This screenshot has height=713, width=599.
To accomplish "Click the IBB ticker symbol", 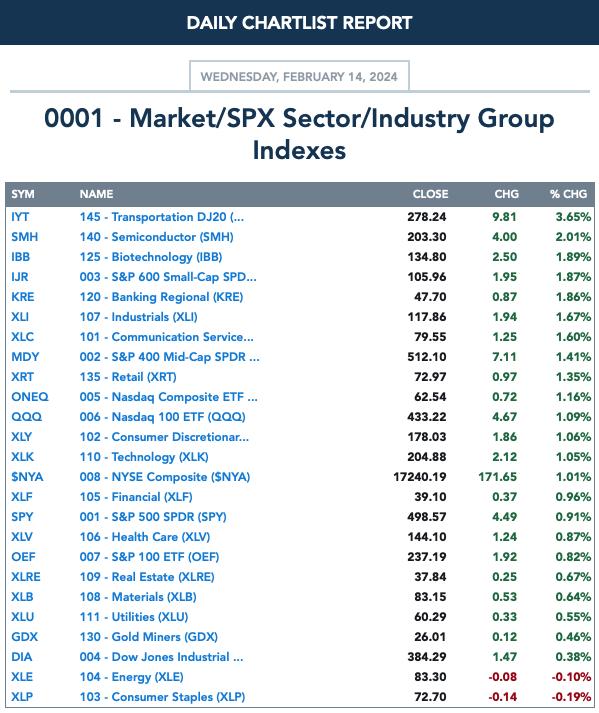I will [x=20, y=257].
